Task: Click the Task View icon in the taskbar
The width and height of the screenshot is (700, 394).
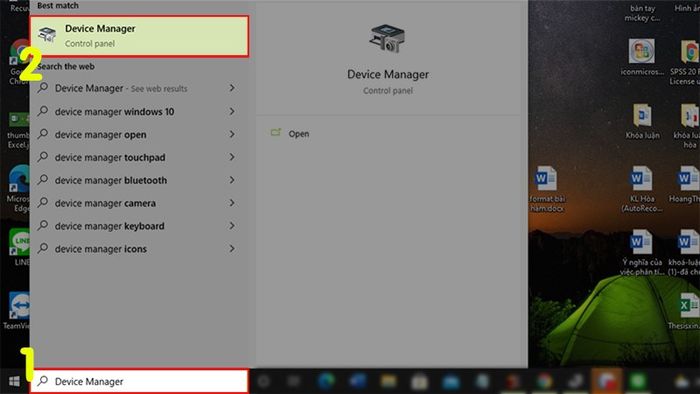Action: point(294,381)
